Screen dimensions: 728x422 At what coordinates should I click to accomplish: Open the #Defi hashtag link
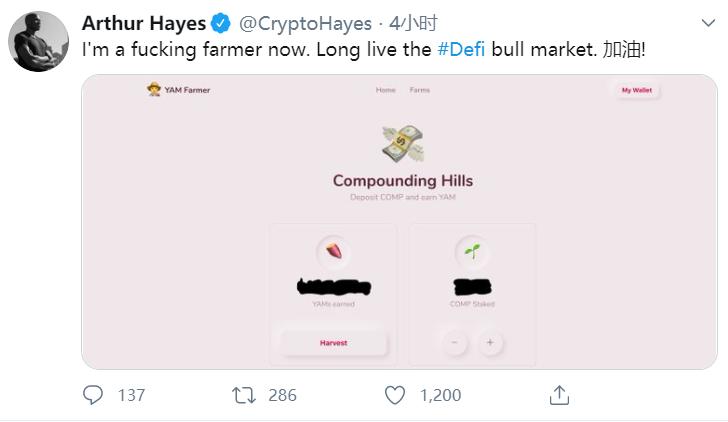point(462,49)
